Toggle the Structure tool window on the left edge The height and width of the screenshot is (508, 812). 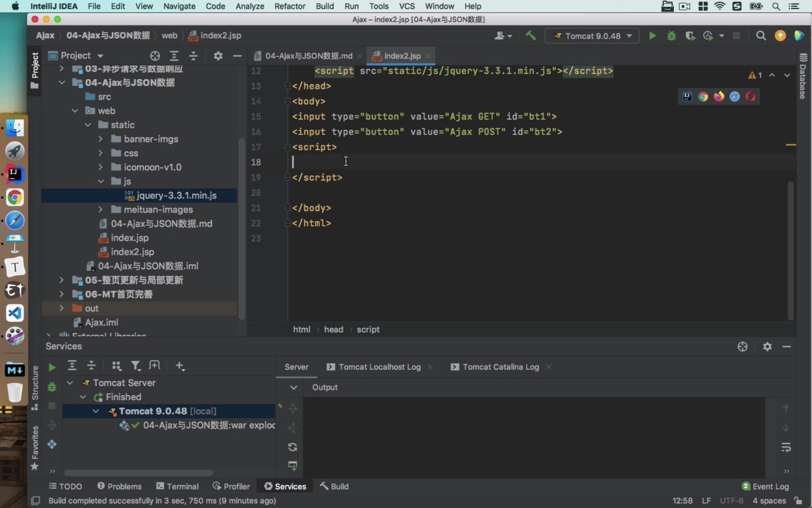(x=35, y=387)
